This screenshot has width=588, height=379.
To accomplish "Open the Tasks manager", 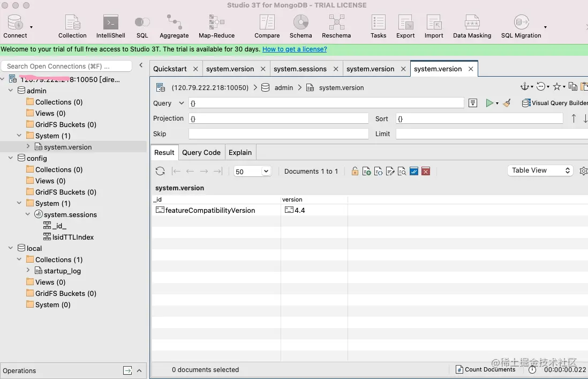I will click(379, 27).
